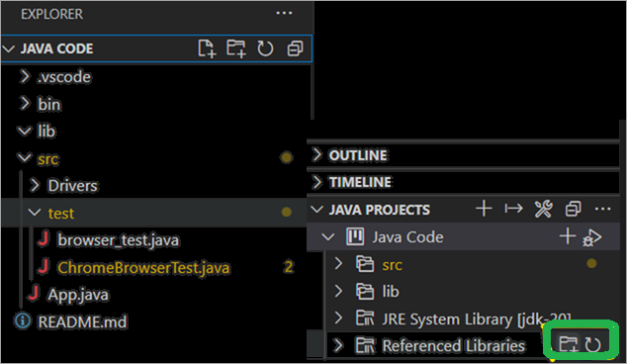Expand the OUTLINE section
This screenshot has width=627, height=364.
pos(317,154)
